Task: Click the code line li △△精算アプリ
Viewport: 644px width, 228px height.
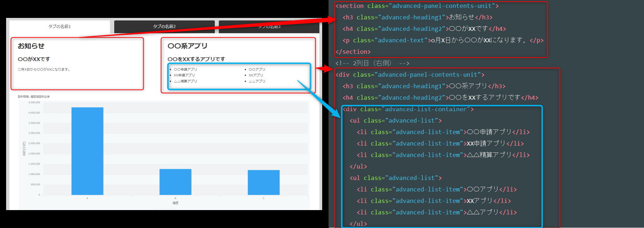Action: 443,155
